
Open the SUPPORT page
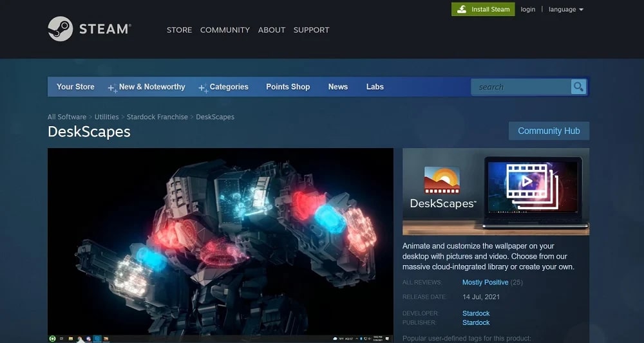click(x=311, y=30)
